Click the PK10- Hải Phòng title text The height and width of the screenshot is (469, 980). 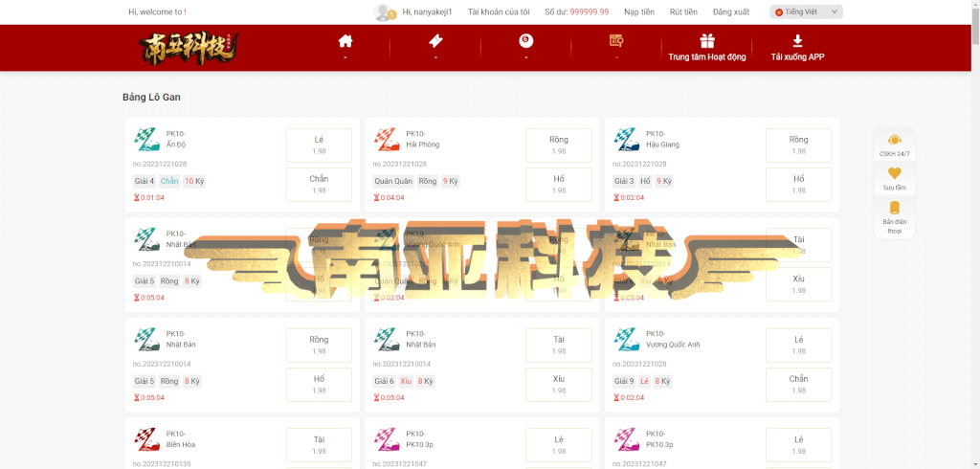(422, 139)
